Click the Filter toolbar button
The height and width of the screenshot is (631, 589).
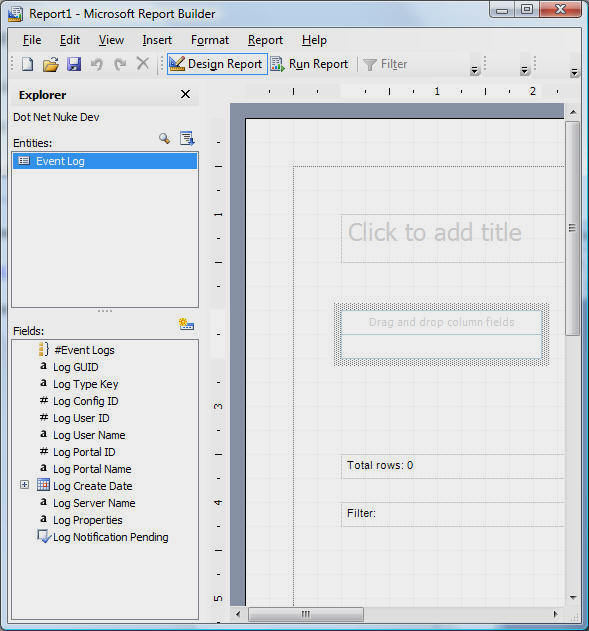click(385, 64)
